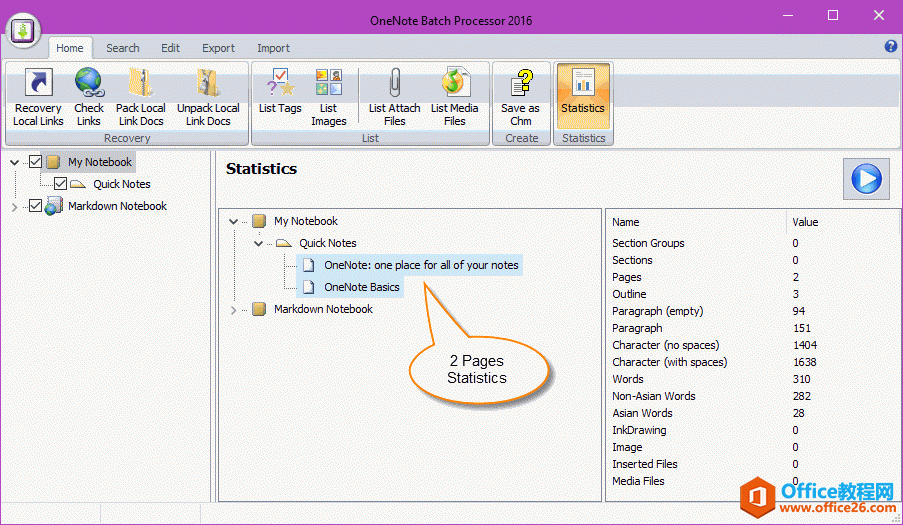
Task: Switch to the Home tab
Action: point(70,48)
